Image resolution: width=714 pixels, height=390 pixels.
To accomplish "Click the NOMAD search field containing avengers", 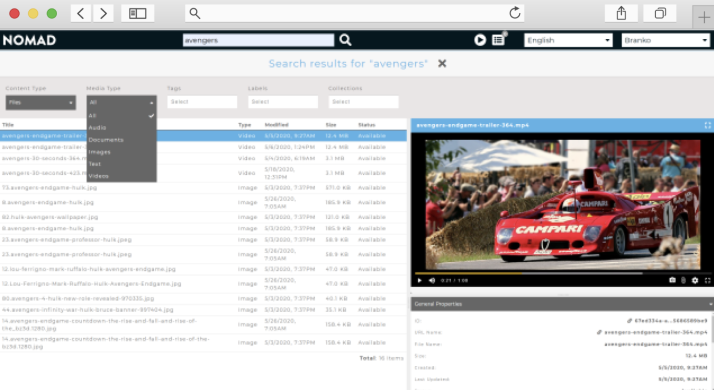I will tap(258, 40).
